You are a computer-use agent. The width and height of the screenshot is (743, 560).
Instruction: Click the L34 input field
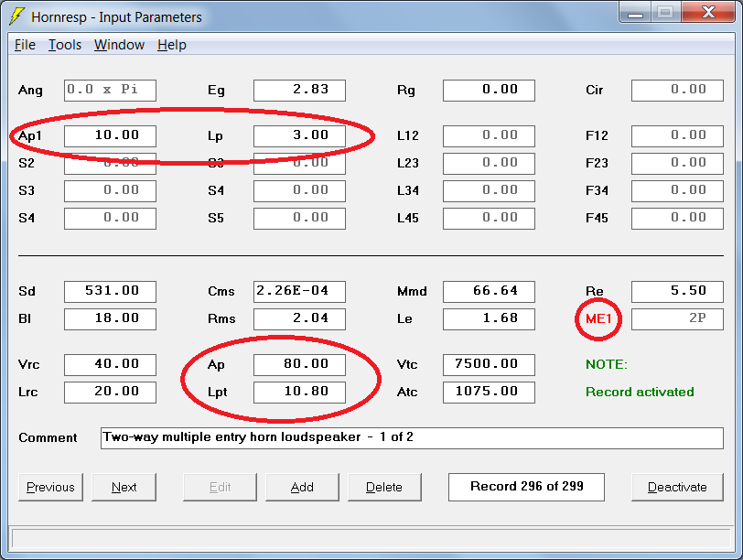(x=489, y=191)
